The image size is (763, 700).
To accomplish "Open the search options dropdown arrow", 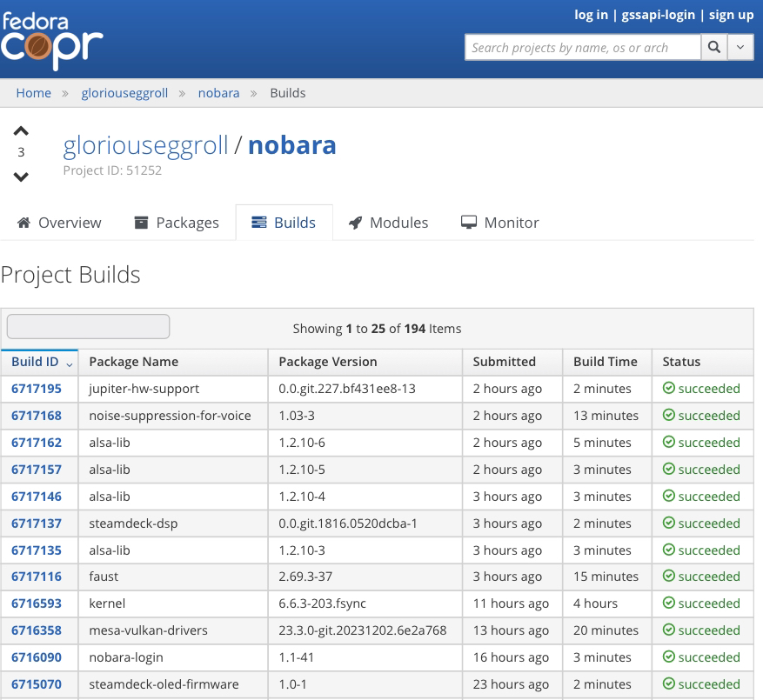I will [x=740, y=47].
